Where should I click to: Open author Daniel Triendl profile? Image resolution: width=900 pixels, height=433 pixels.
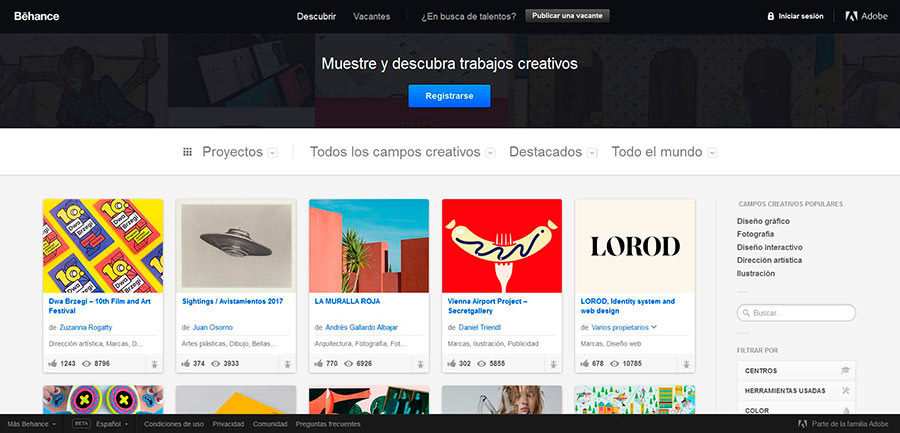[x=480, y=327]
